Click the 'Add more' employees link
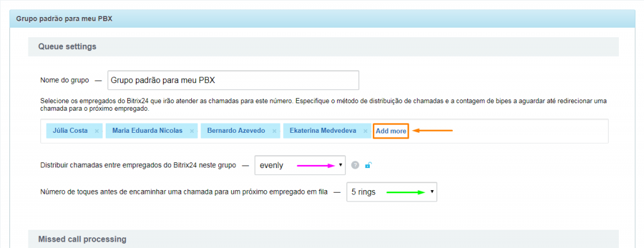 391,131
